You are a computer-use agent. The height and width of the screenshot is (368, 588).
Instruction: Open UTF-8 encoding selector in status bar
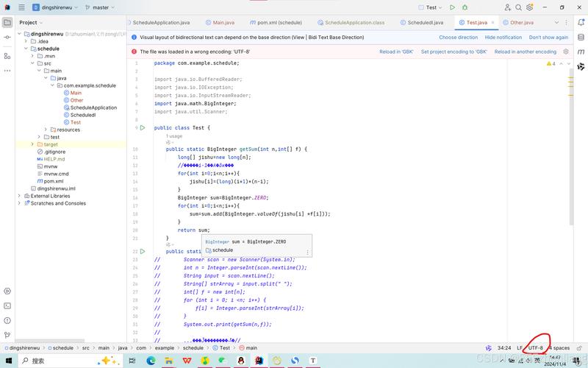point(536,348)
